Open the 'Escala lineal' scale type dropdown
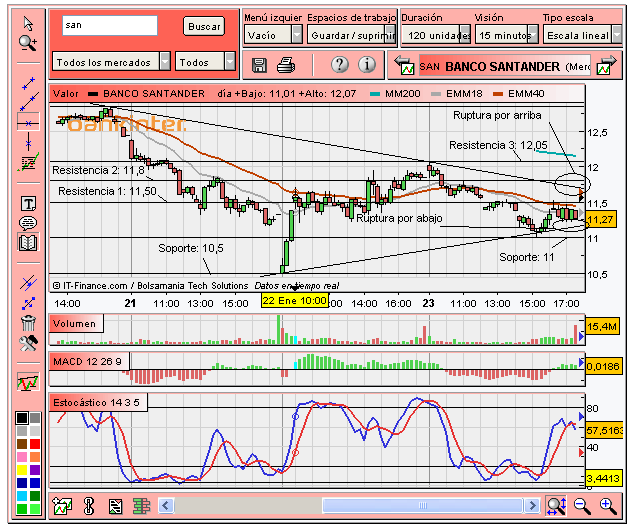The height and width of the screenshot is (528, 632). (582, 35)
